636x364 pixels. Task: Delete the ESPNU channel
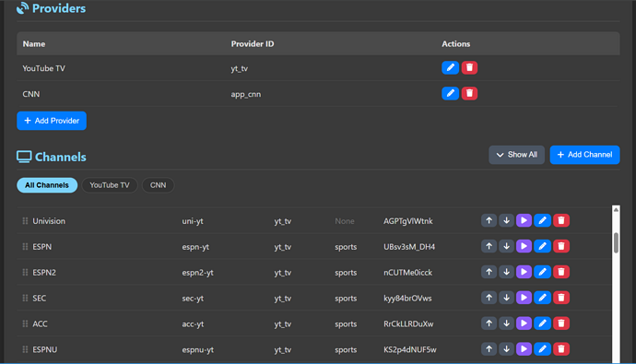click(561, 349)
